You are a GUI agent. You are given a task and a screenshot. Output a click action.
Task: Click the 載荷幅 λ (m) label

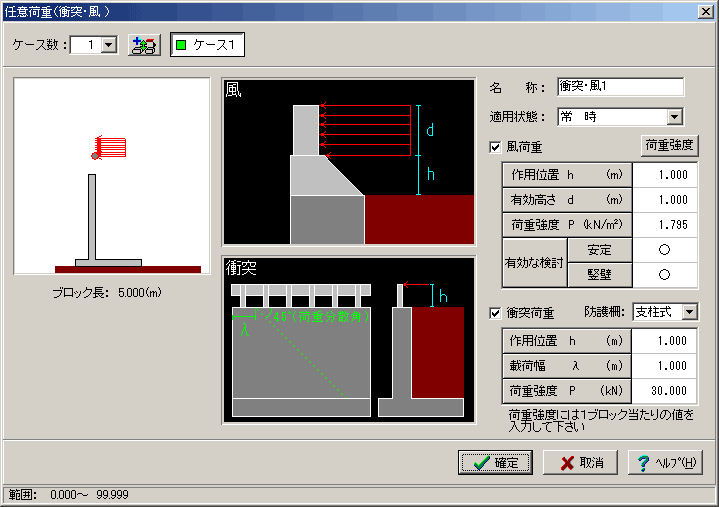pyautogui.click(x=567, y=366)
